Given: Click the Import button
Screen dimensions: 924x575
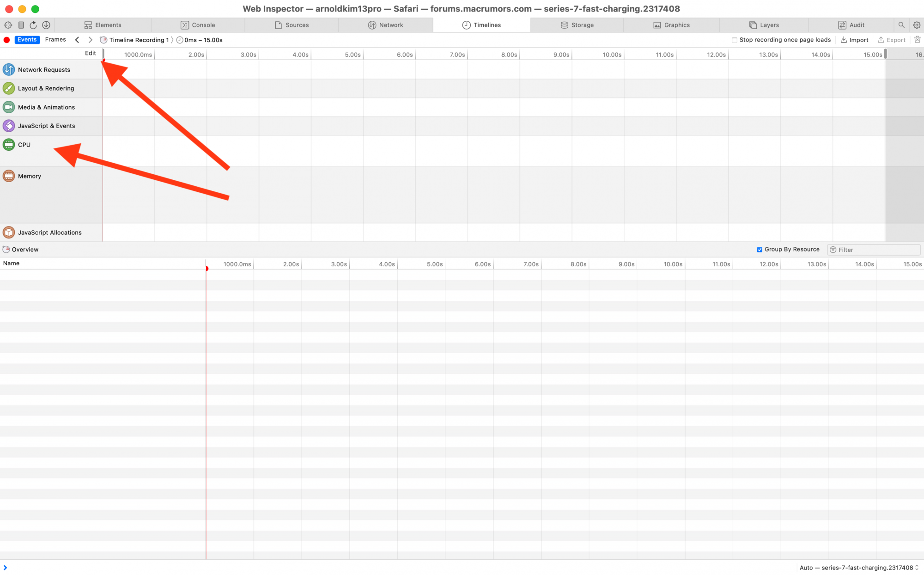Looking at the screenshot, I should point(855,40).
